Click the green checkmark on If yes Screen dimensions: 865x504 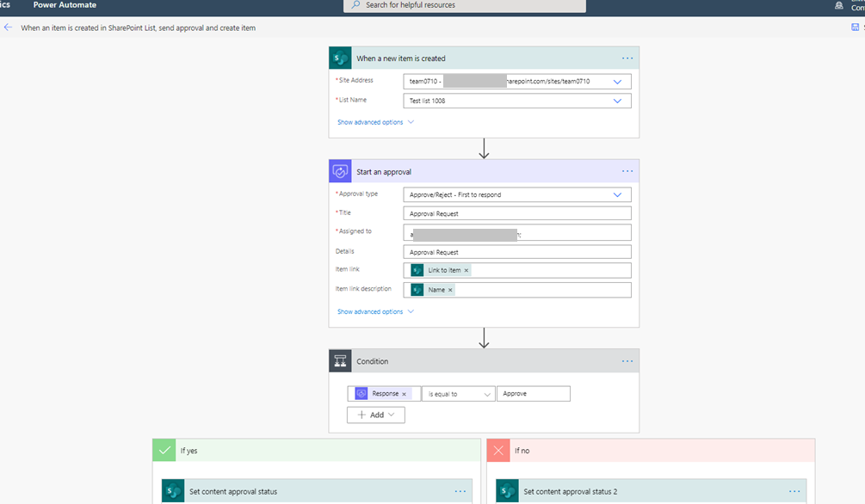[164, 451]
